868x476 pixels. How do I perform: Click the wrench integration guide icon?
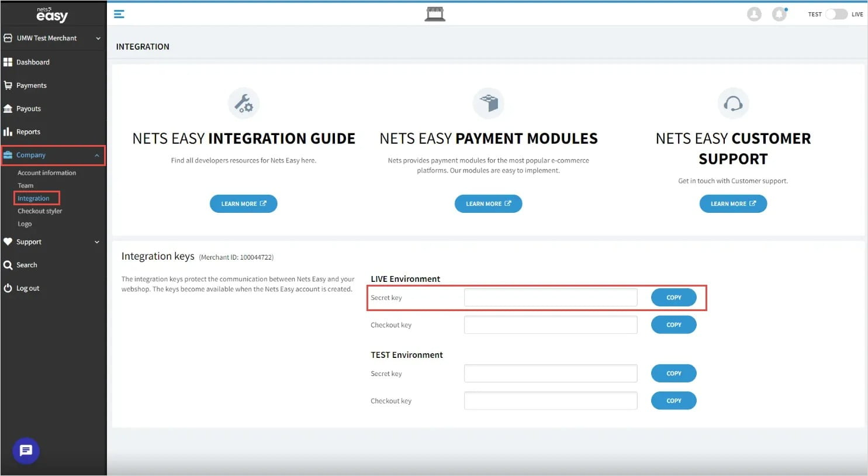tap(244, 104)
